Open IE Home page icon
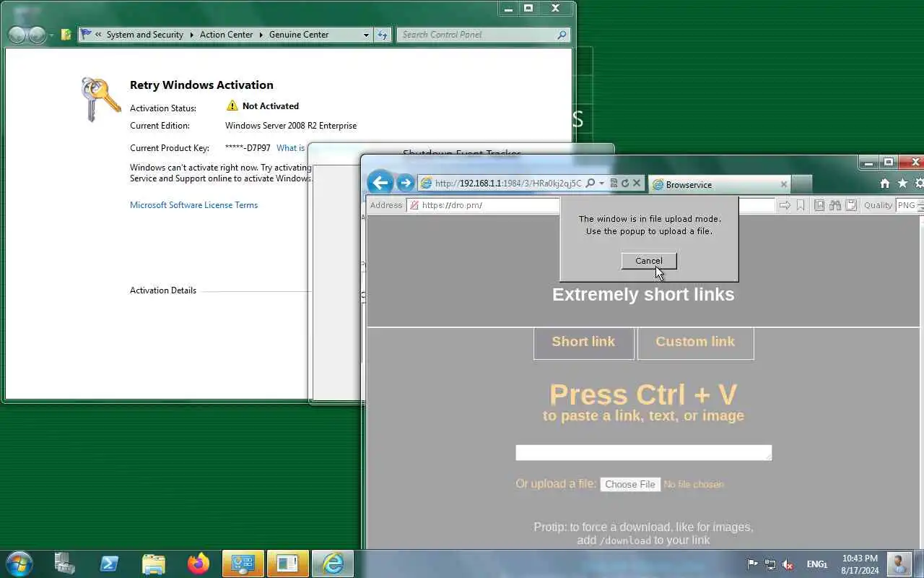The width and height of the screenshot is (924, 578). click(x=885, y=184)
